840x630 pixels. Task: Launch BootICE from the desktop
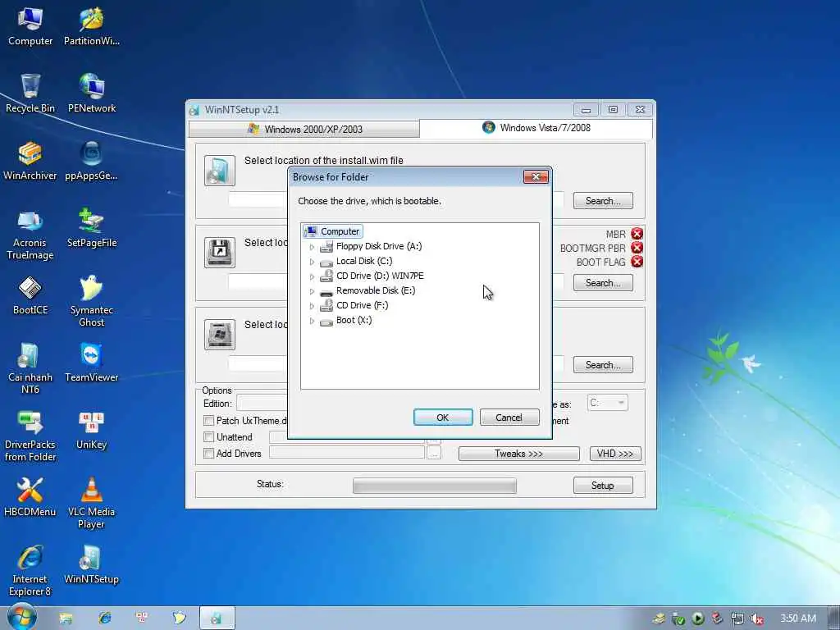(30, 295)
